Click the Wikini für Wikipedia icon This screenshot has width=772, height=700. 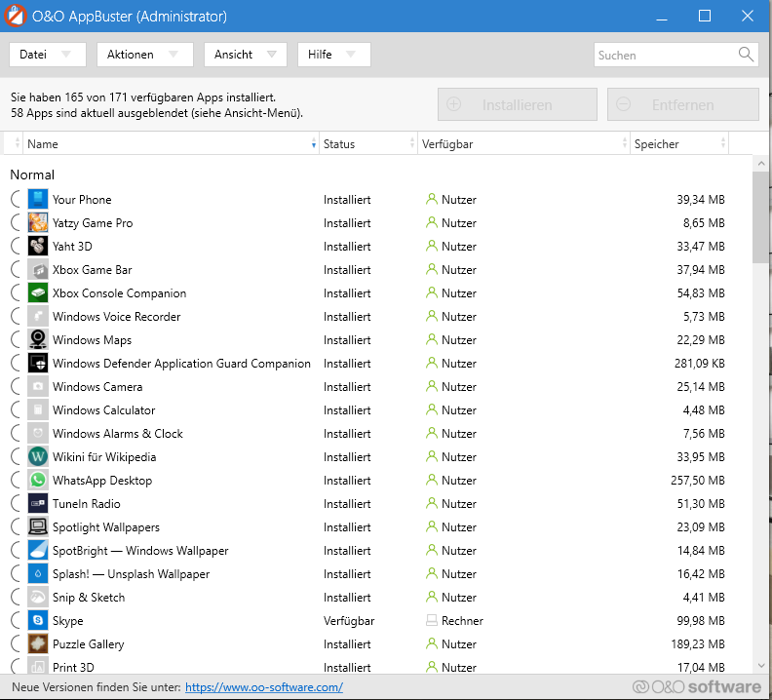point(38,456)
